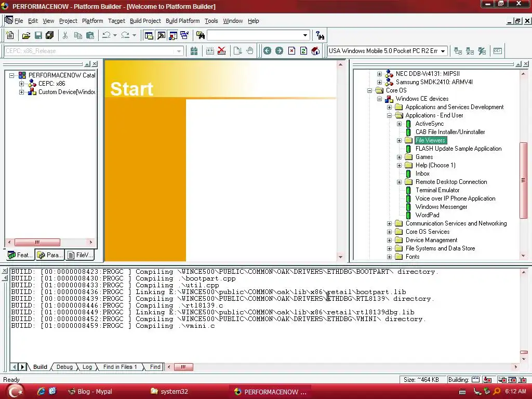The width and height of the screenshot is (532, 399).
Task: Click the output pane horizontal scrollbar thumb
Action: pyautogui.click(x=183, y=367)
